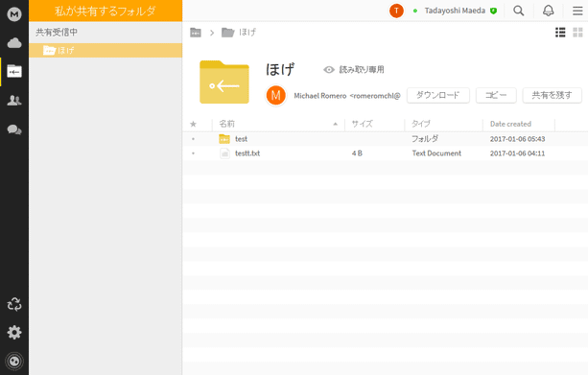Select the test folder name
This screenshot has width=588, height=375.
(x=241, y=139)
